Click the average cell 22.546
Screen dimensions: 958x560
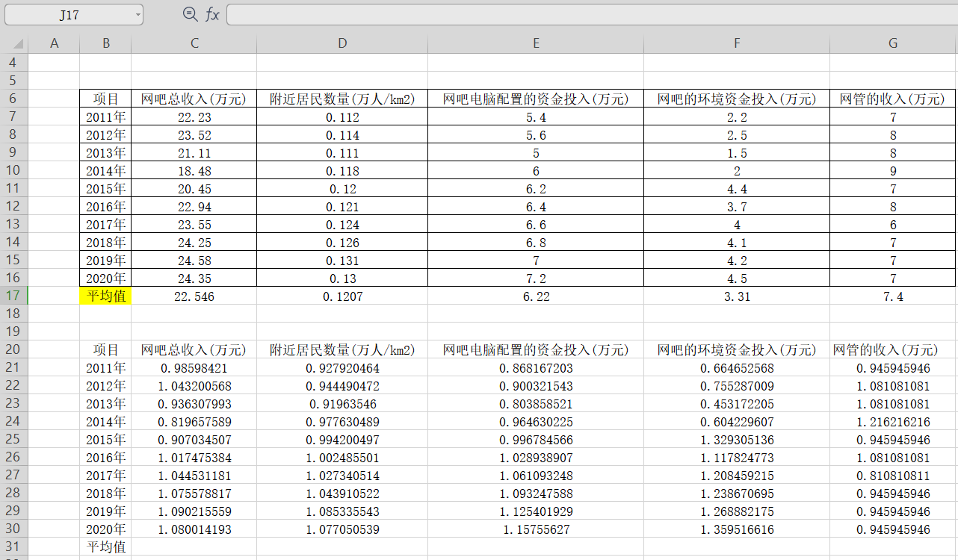coord(194,296)
